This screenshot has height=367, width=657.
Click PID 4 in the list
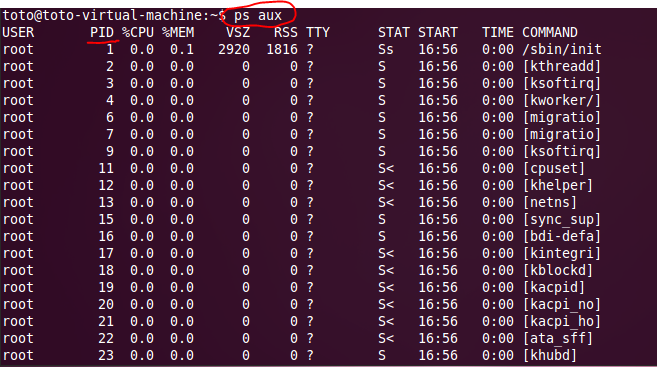pyautogui.click(x=110, y=100)
